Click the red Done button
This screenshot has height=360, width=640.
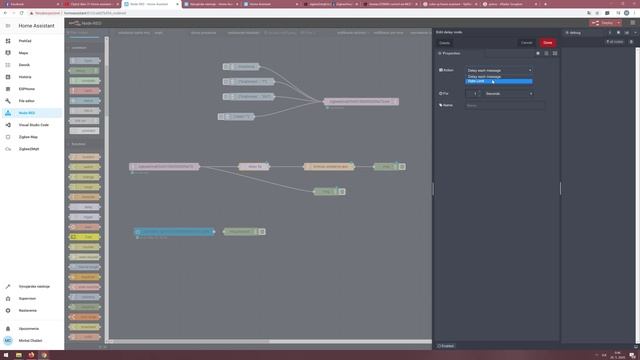tap(548, 42)
